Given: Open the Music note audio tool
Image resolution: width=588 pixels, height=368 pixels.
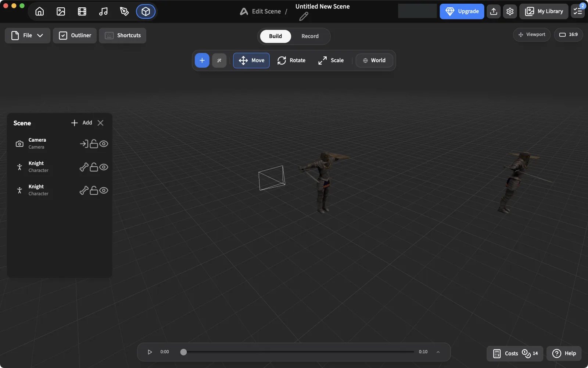Looking at the screenshot, I should pyautogui.click(x=103, y=11).
